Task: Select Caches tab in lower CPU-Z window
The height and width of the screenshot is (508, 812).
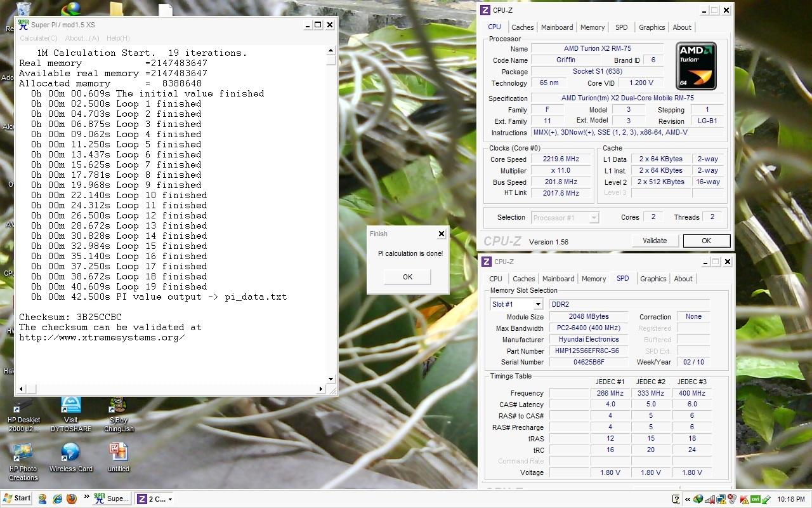Action: (524, 279)
